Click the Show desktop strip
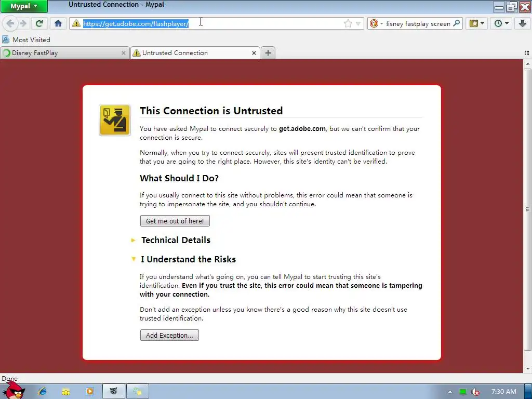Screen dimensions: 532x399 (x=528, y=392)
